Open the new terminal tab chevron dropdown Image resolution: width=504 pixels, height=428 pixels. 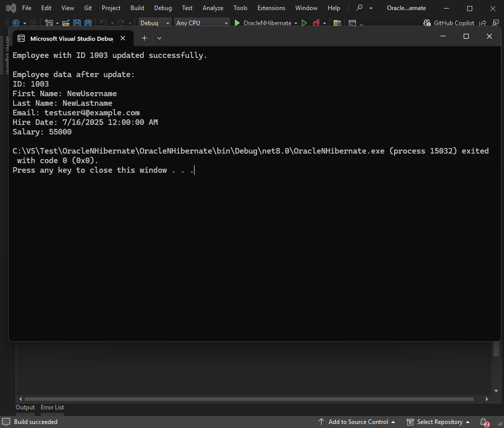coord(159,38)
